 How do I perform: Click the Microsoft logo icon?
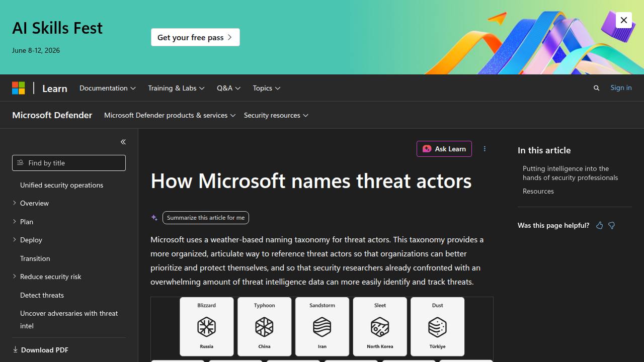point(19,88)
